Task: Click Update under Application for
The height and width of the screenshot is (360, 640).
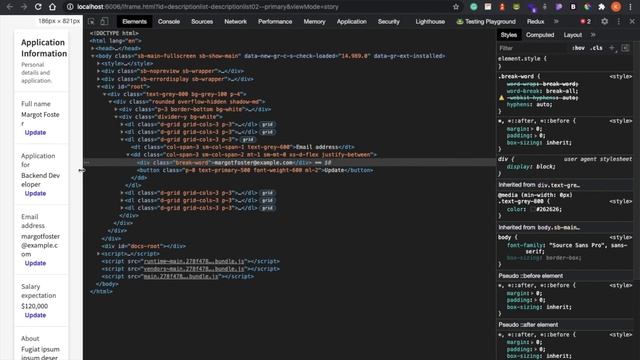Action: [35, 193]
